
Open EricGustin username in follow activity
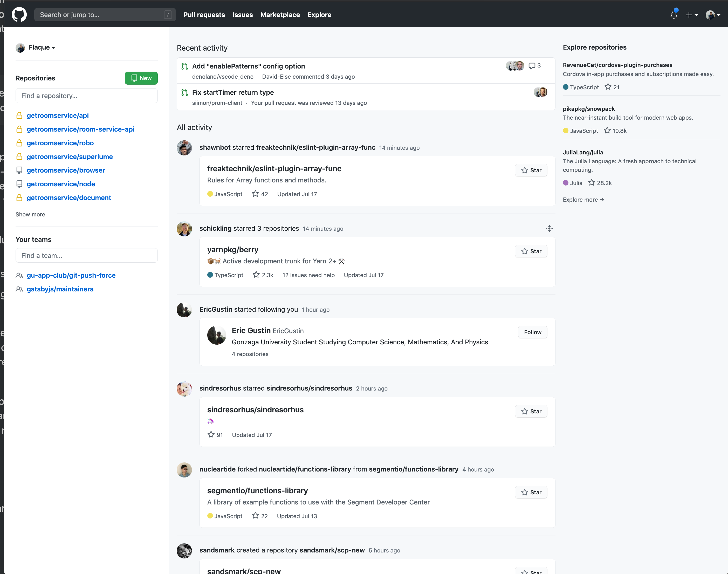click(x=216, y=309)
